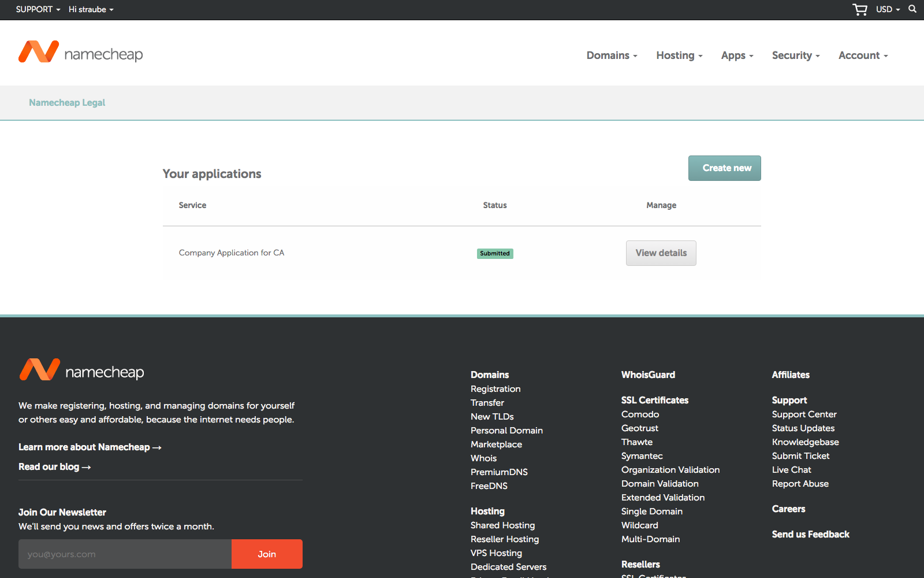Click the Service column header
Image resolution: width=924 pixels, height=578 pixels.
tap(192, 205)
